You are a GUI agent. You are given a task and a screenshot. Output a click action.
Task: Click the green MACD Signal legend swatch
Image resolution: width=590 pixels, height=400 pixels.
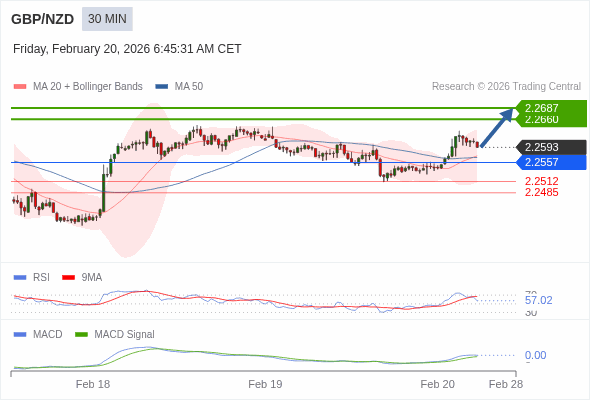[x=81, y=335]
